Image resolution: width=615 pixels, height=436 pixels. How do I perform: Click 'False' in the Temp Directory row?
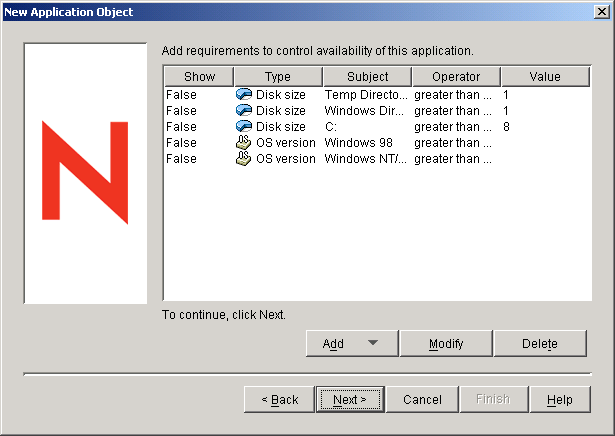coord(181,95)
